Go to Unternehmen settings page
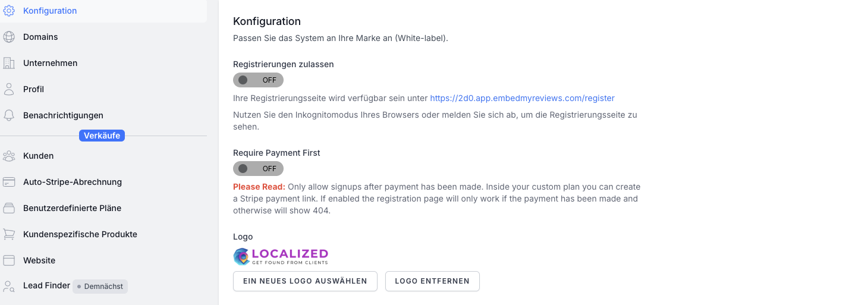The width and height of the screenshot is (868, 305). pyautogui.click(x=50, y=63)
